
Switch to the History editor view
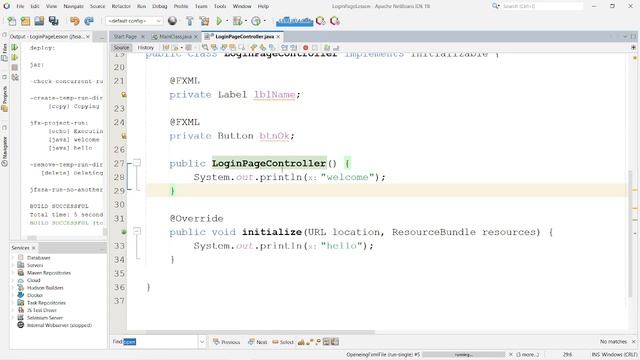[x=145, y=48]
